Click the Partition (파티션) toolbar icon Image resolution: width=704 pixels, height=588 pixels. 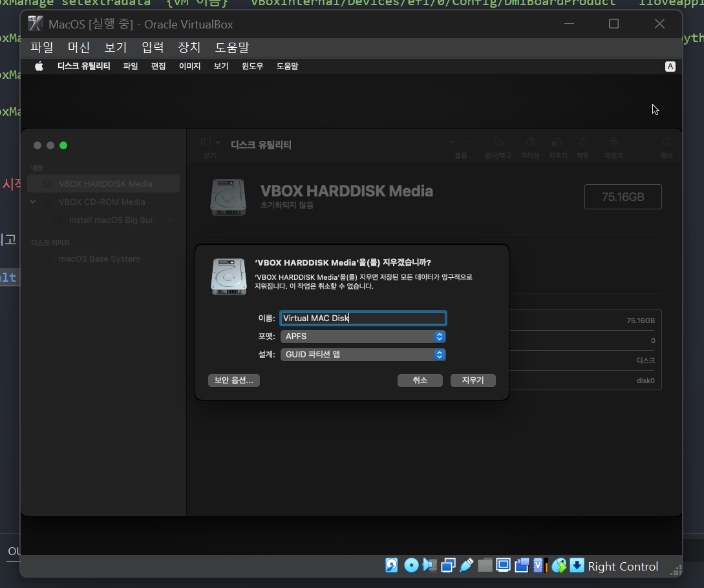point(530,142)
